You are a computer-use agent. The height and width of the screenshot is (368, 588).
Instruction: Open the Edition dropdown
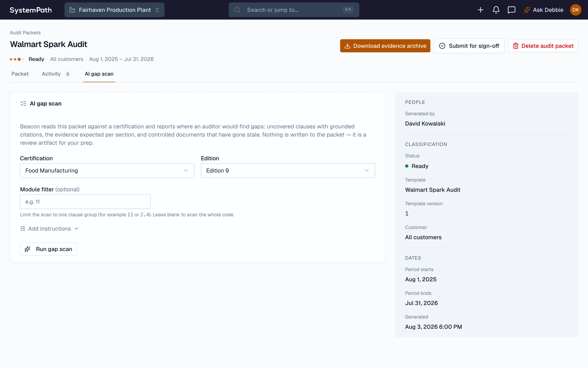point(288,171)
